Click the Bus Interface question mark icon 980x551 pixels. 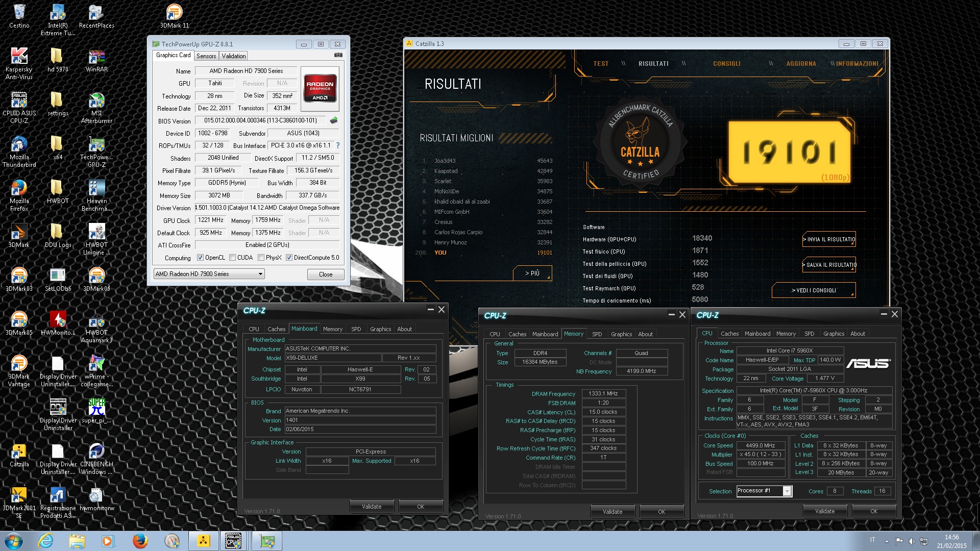point(337,145)
